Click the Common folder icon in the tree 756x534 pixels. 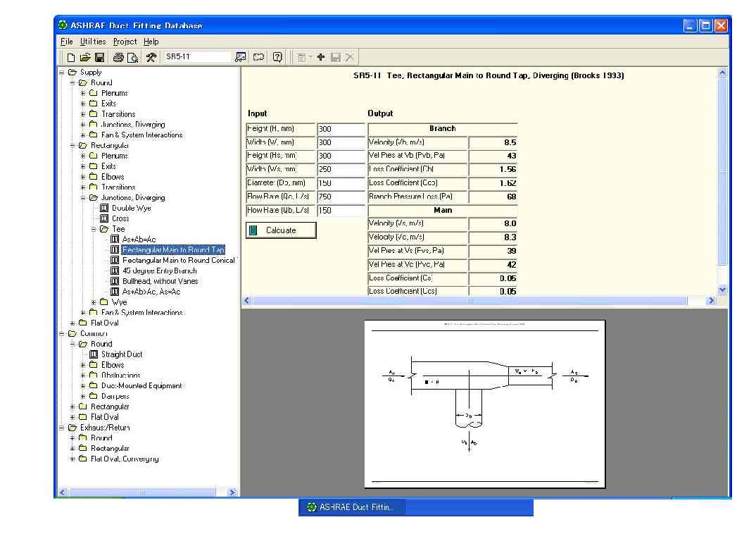point(73,333)
